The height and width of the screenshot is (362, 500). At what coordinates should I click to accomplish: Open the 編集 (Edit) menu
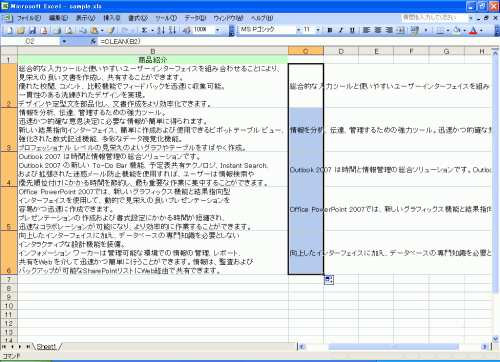(x=58, y=18)
